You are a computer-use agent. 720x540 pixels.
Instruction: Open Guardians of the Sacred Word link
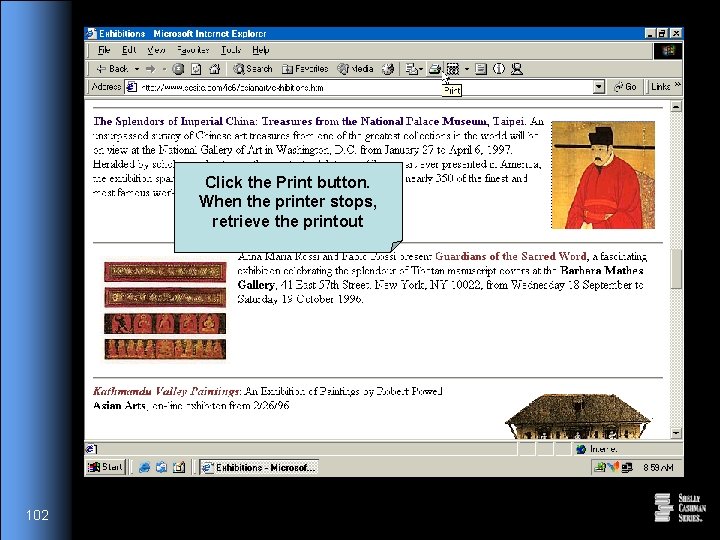(x=511, y=256)
